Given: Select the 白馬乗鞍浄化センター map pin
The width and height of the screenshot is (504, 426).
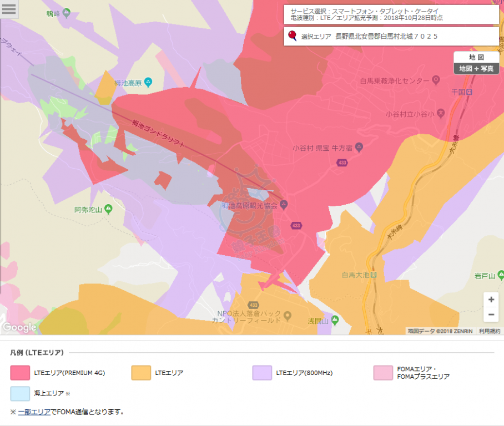Looking at the screenshot, I should pyautogui.click(x=436, y=80).
